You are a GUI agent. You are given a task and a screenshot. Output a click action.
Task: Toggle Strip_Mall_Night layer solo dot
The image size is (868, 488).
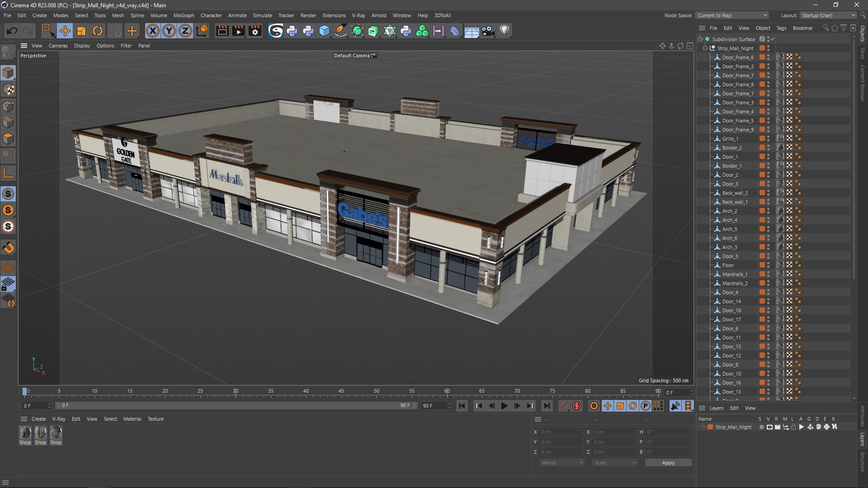click(761, 427)
